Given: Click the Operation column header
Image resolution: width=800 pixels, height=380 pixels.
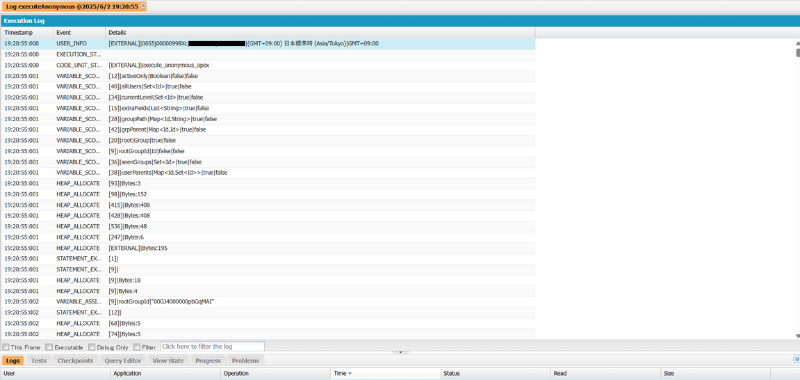Looking at the screenshot, I should click(276, 373).
